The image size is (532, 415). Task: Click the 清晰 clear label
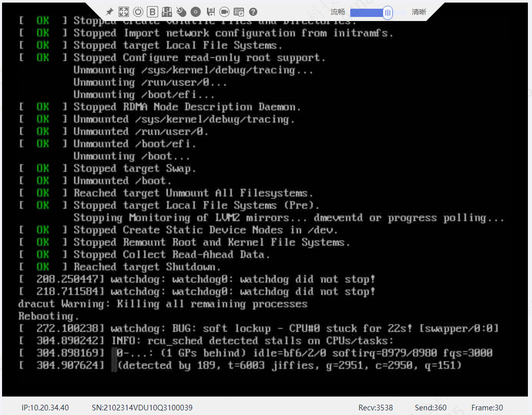[419, 12]
